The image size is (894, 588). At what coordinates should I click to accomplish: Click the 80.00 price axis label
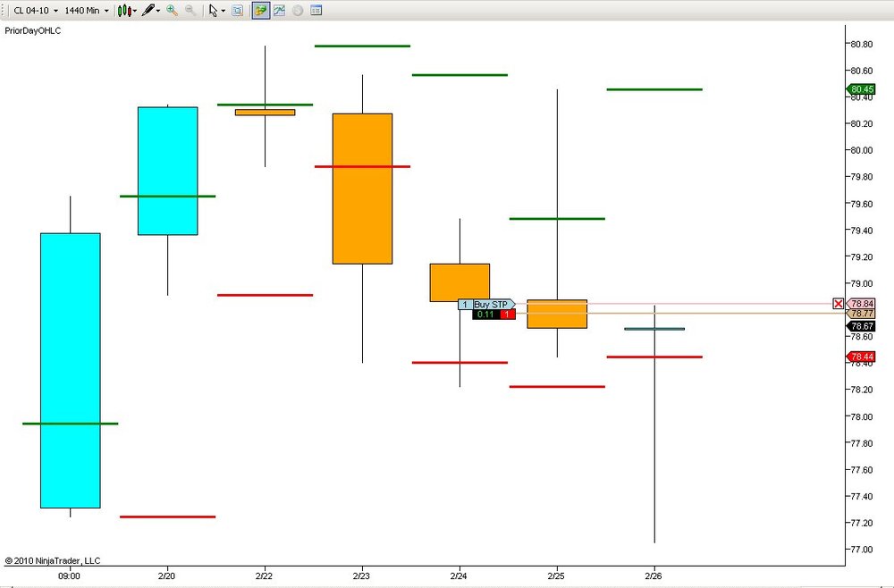pos(862,150)
